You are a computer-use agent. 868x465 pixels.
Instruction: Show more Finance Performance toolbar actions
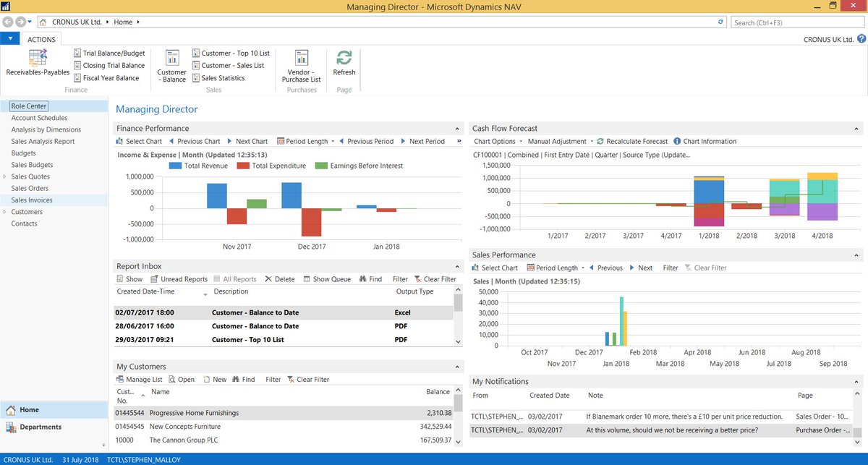(x=459, y=141)
